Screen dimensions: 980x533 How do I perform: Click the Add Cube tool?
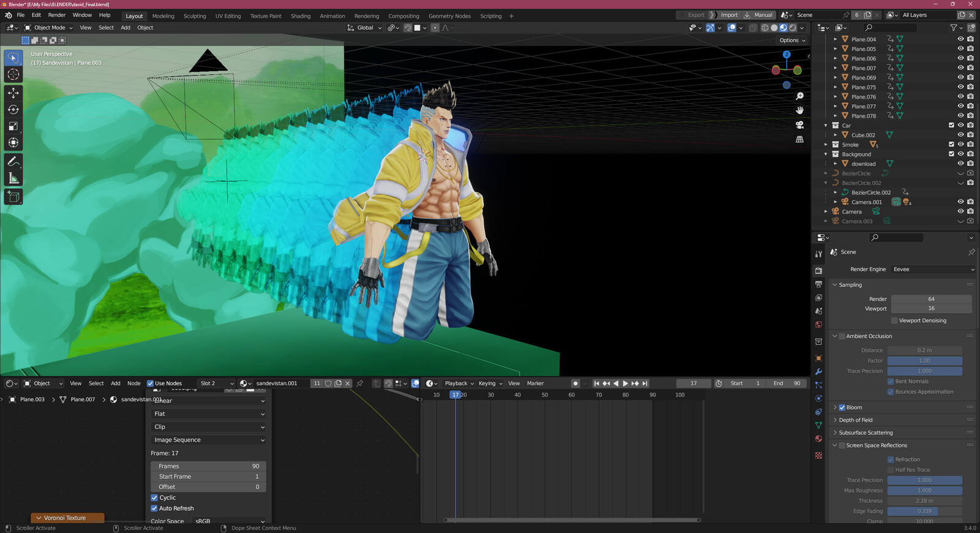tap(13, 197)
